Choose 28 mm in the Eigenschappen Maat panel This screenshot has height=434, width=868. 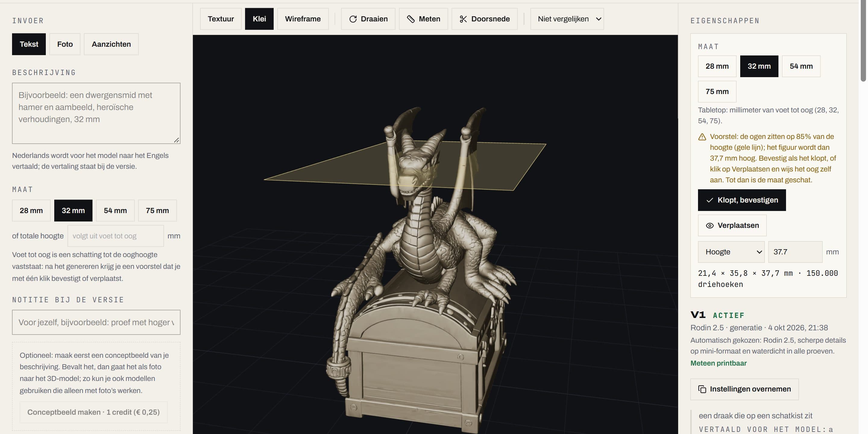click(717, 66)
